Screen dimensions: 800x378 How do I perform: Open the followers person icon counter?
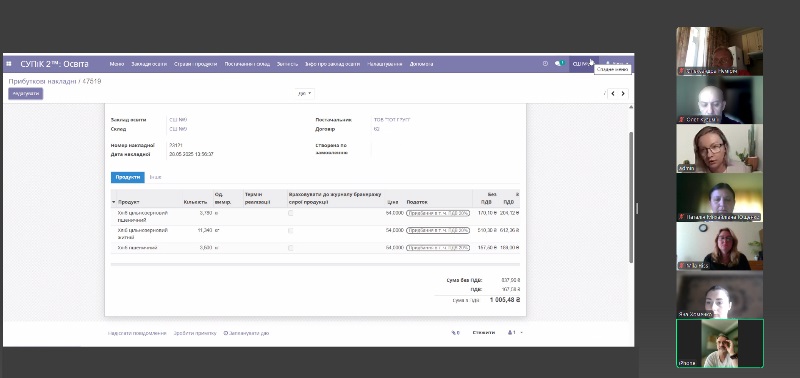[x=512, y=333]
